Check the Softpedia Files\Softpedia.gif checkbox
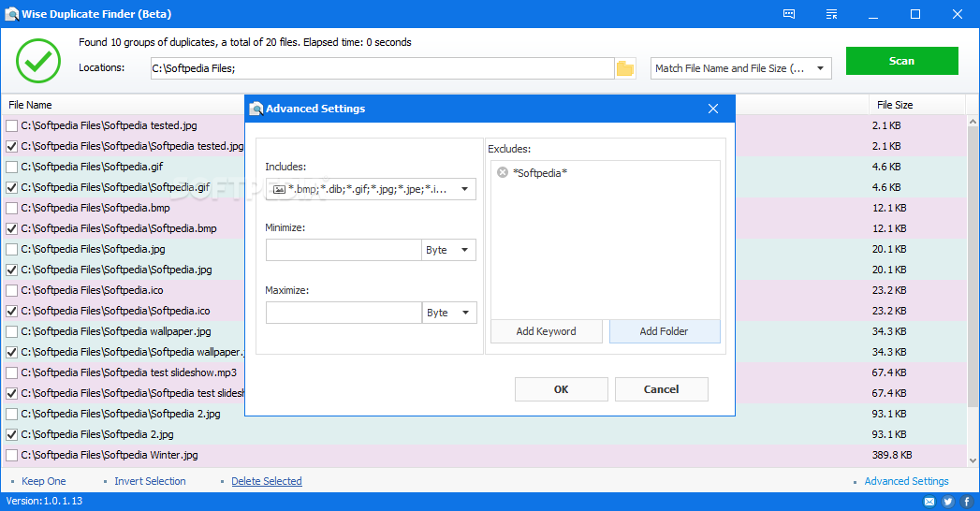The image size is (980, 511). click(x=11, y=167)
